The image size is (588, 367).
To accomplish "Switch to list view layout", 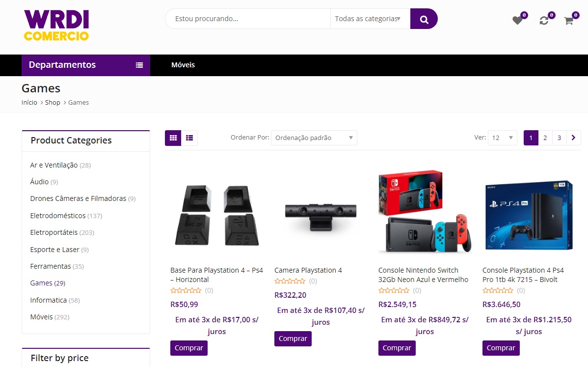I will coord(189,138).
